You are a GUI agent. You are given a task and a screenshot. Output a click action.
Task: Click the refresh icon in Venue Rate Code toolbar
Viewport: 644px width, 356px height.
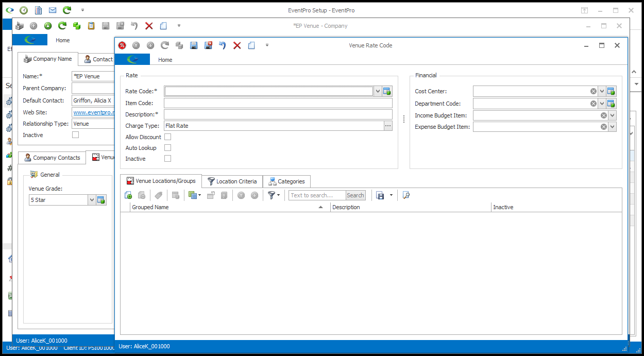coord(165,45)
